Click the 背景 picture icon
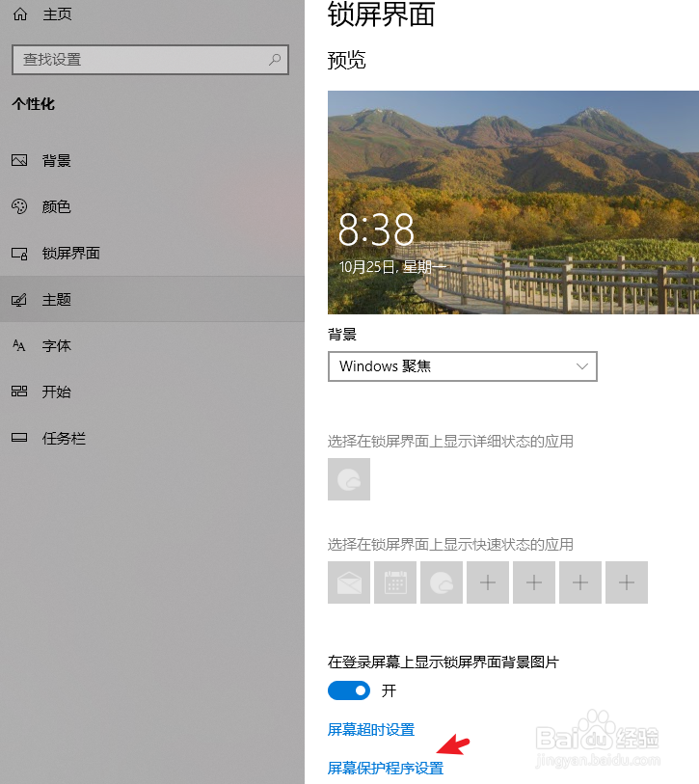The height and width of the screenshot is (784, 699). tap(19, 160)
